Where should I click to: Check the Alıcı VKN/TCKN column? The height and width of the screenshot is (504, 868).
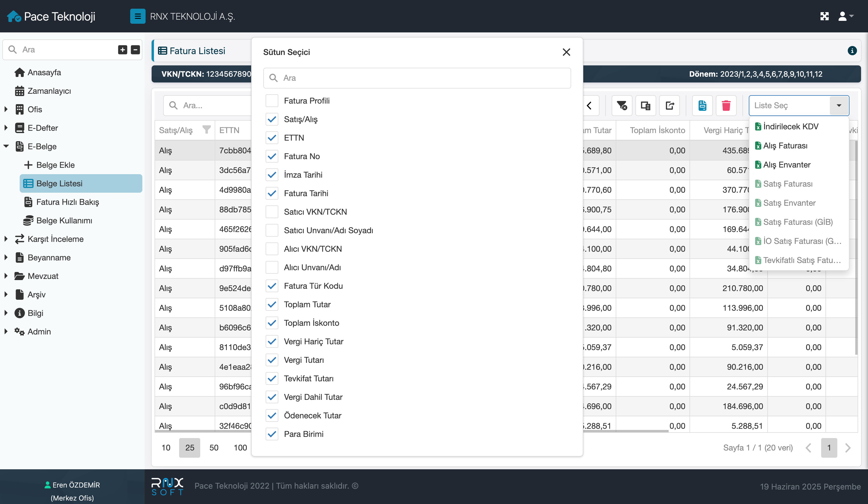click(272, 249)
